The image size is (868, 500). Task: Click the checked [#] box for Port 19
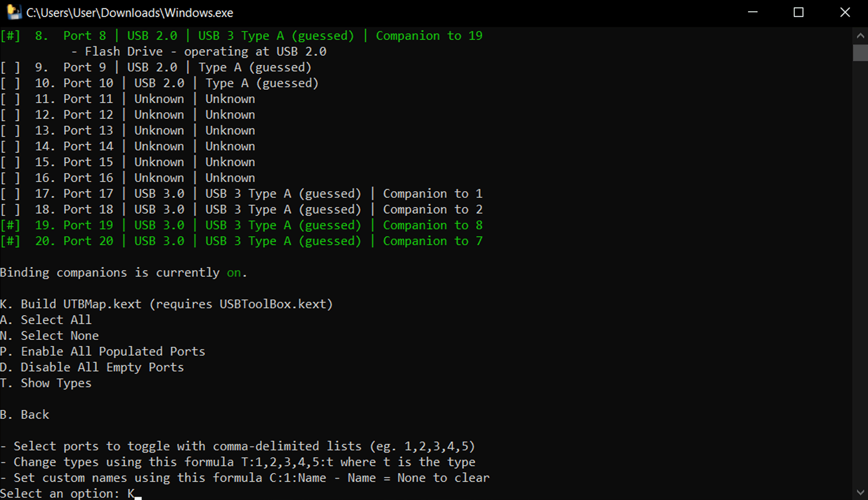click(10, 225)
